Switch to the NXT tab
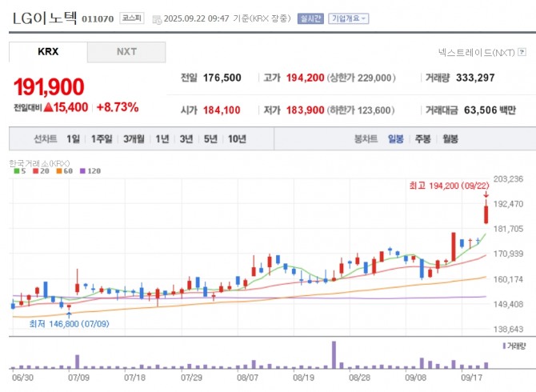This screenshot has width=536, height=392. (x=126, y=52)
